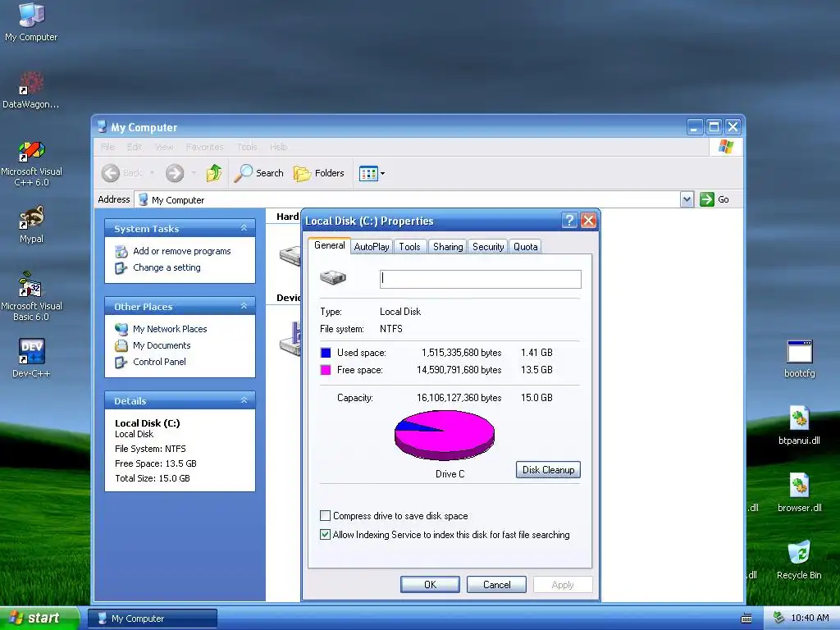Click the green Go arrow button
840x630 pixels.
click(707, 199)
